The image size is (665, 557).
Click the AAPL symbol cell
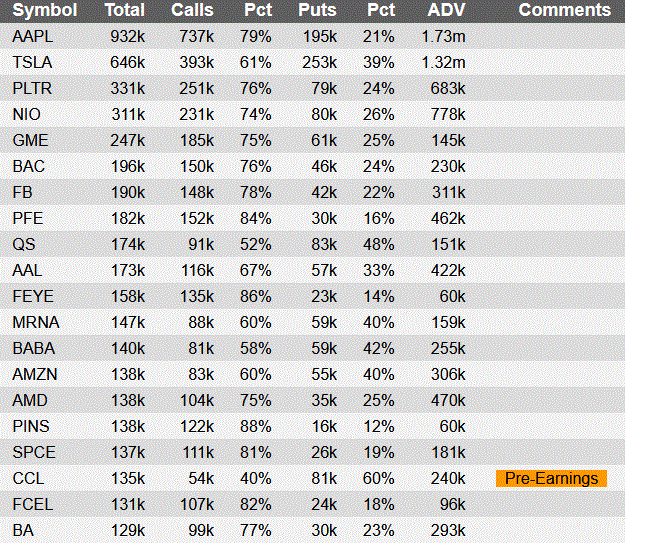(32, 36)
